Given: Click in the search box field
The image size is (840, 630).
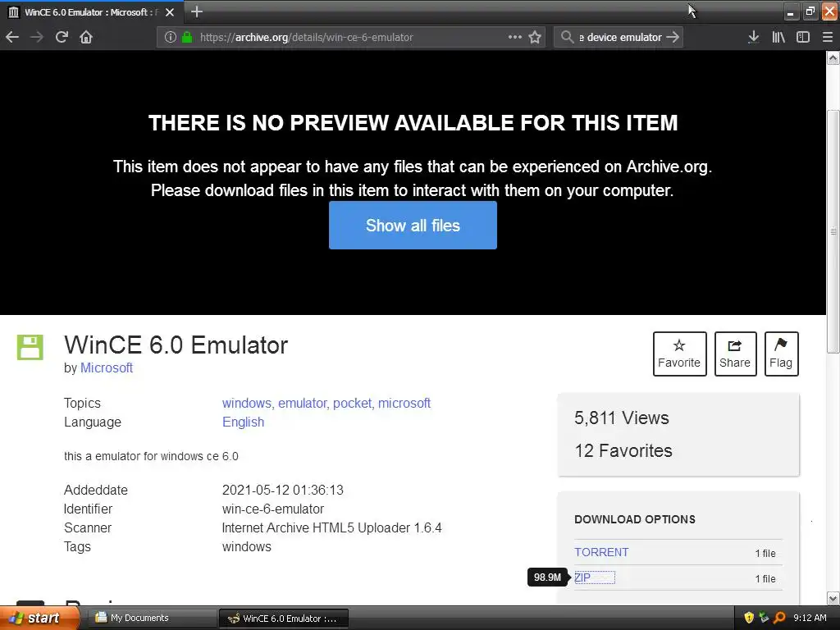Looking at the screenshot, I should click(619, 37).
